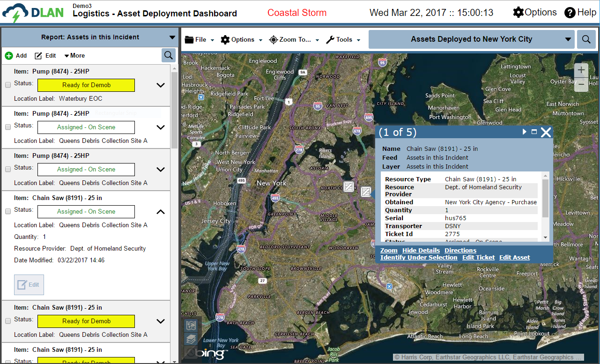
Task: Click Hide Details in popup
Action: coord(421,251)
